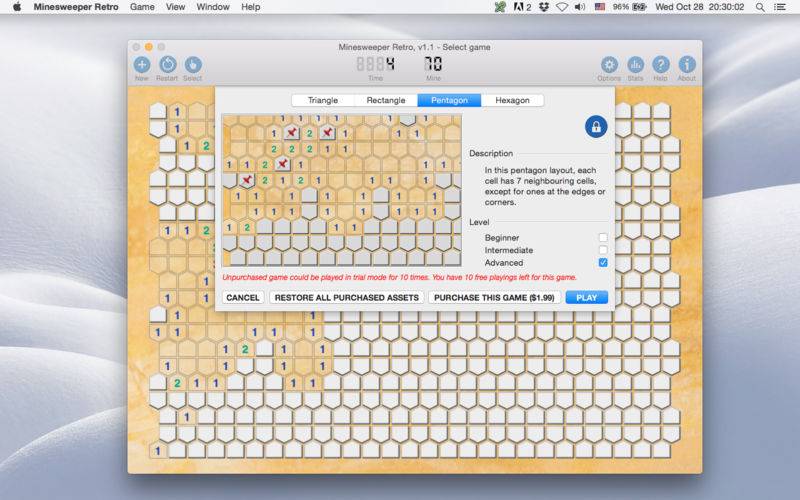Select the Pentagon tab
The height and width of the screenshot is (500, 800).
pyautogui.click(x=449, y=101)
